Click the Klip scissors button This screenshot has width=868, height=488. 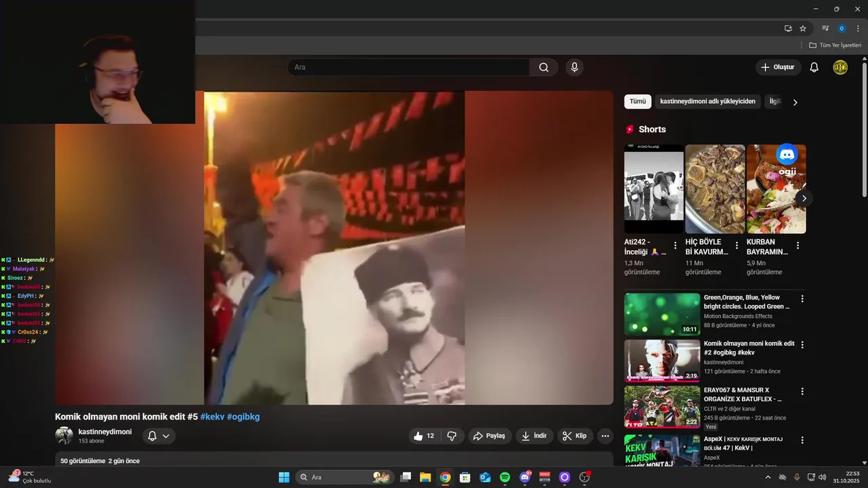[x=576, y=436]
